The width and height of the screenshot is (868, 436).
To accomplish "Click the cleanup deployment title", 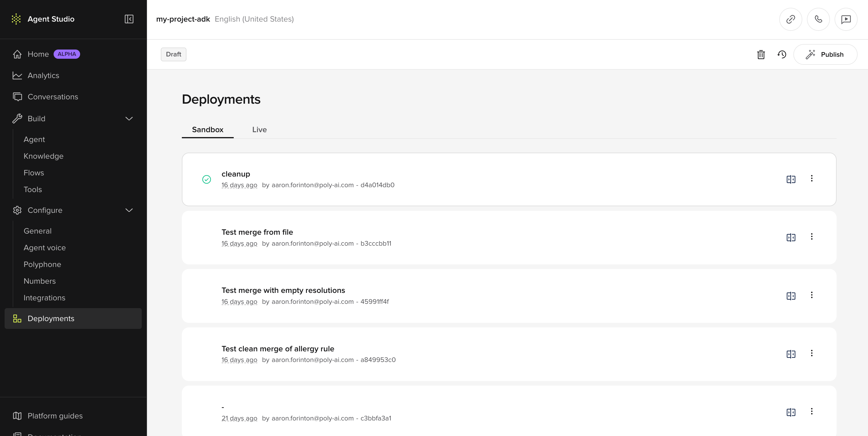I will pyautogui.click(x=236, y=174).
